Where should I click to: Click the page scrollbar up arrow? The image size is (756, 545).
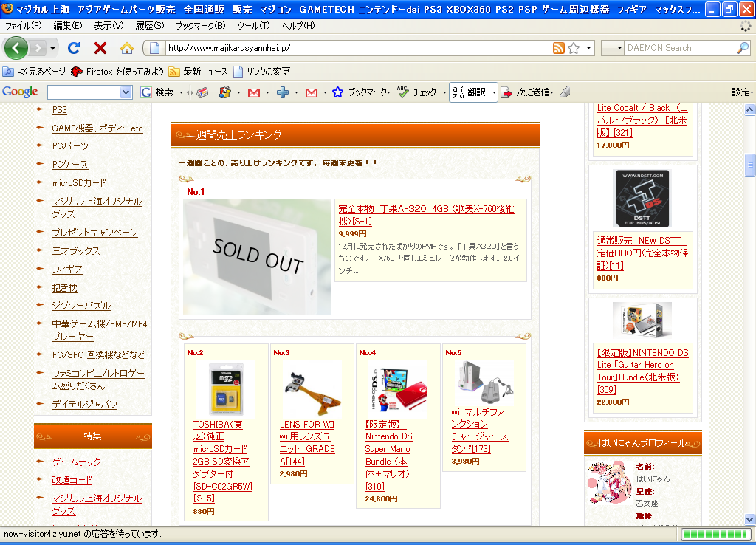749,110
